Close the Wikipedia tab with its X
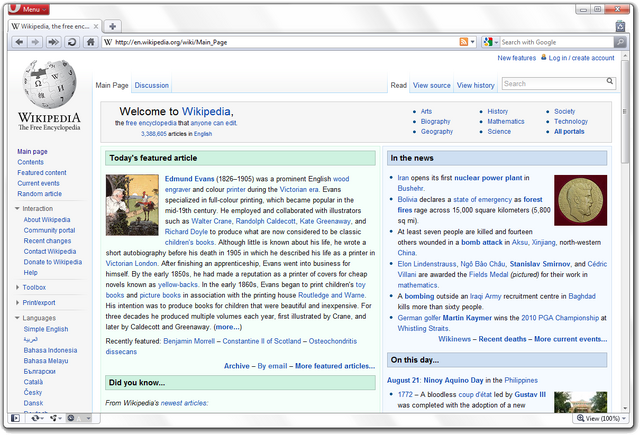This screenshot has width=640, height=435. tap(96, 27)
